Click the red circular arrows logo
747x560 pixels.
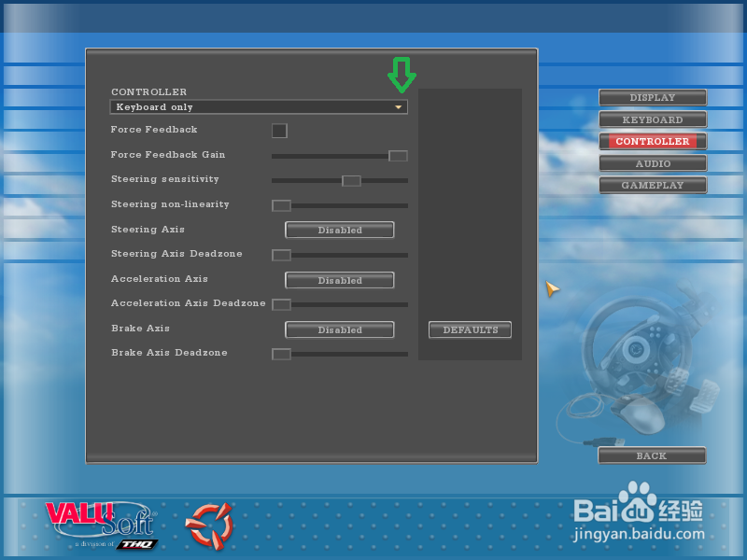tap(209, 525)
